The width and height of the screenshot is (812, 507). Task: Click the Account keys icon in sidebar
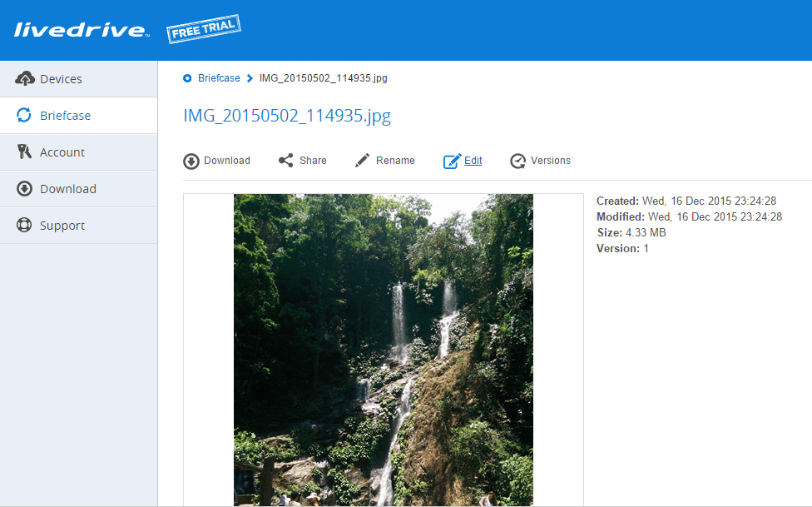coord(24,152)
